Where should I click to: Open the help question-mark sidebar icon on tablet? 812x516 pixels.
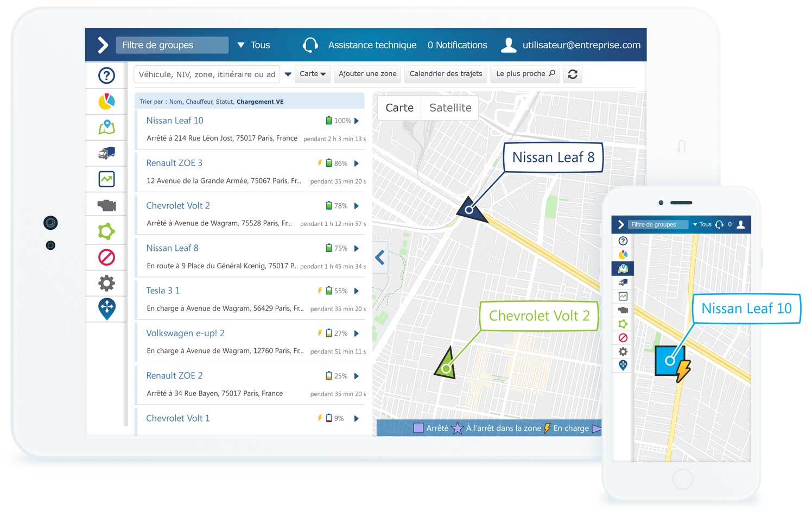[106, 75]
